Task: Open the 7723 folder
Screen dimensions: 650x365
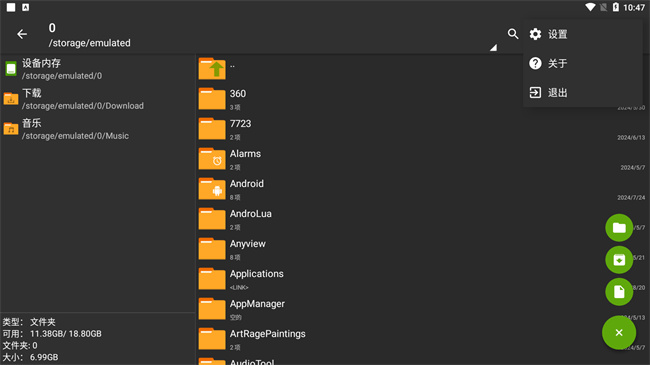Action: pos(422,129)
